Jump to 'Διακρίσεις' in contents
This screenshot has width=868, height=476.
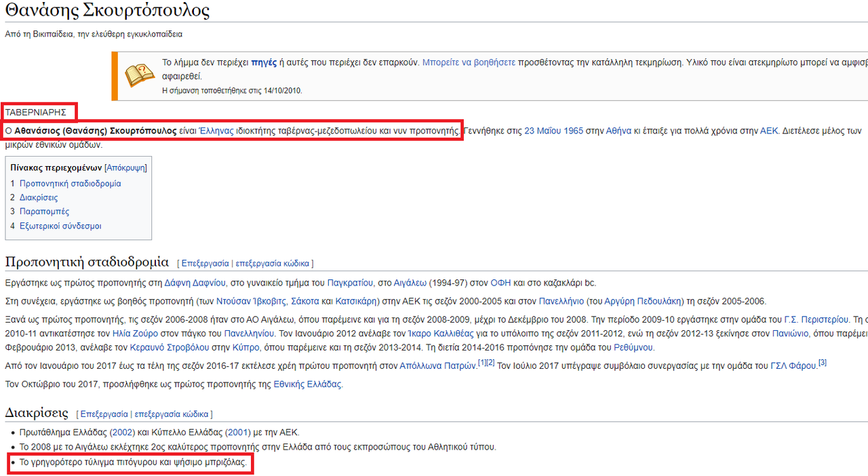[39, 198]
